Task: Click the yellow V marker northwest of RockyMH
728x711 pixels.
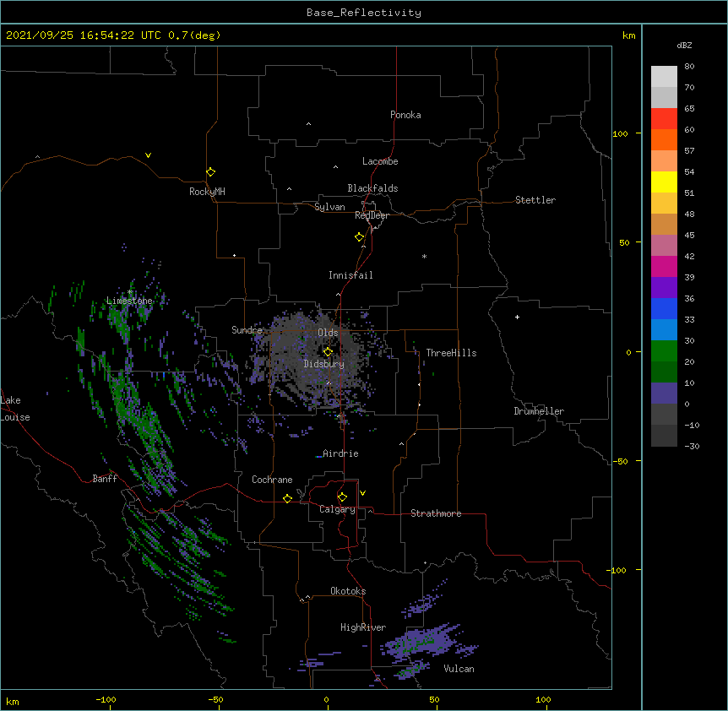Action: point(148,155)
